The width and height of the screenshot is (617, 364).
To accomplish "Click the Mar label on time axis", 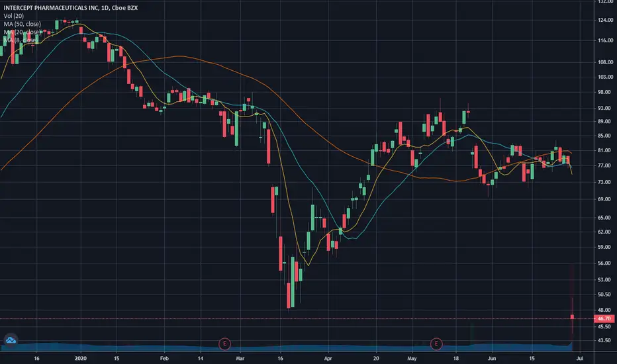I will (x=240, y=358).
